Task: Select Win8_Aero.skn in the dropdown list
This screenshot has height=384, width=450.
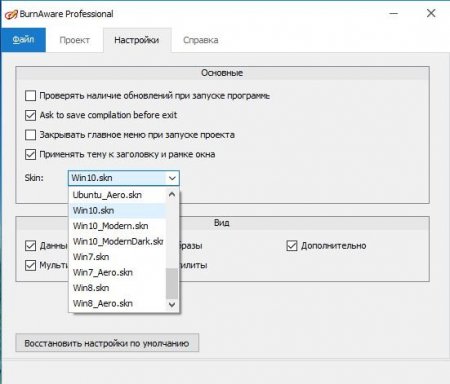Action: (117, 303)
